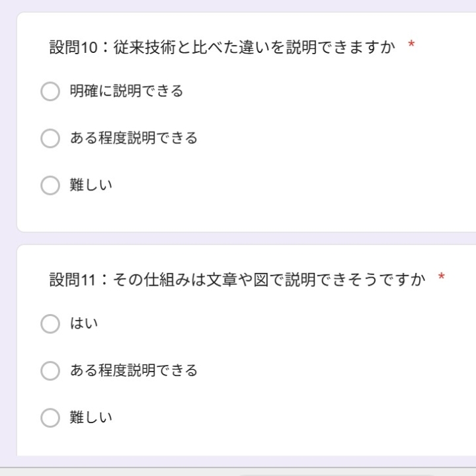
Task: Click ある程度説明できる label text in 設問10
Action: click(134, 138)
